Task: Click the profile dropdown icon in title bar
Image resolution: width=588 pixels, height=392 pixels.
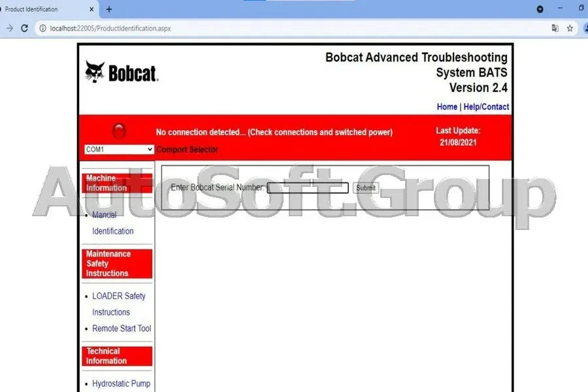Action: (540, 9)
